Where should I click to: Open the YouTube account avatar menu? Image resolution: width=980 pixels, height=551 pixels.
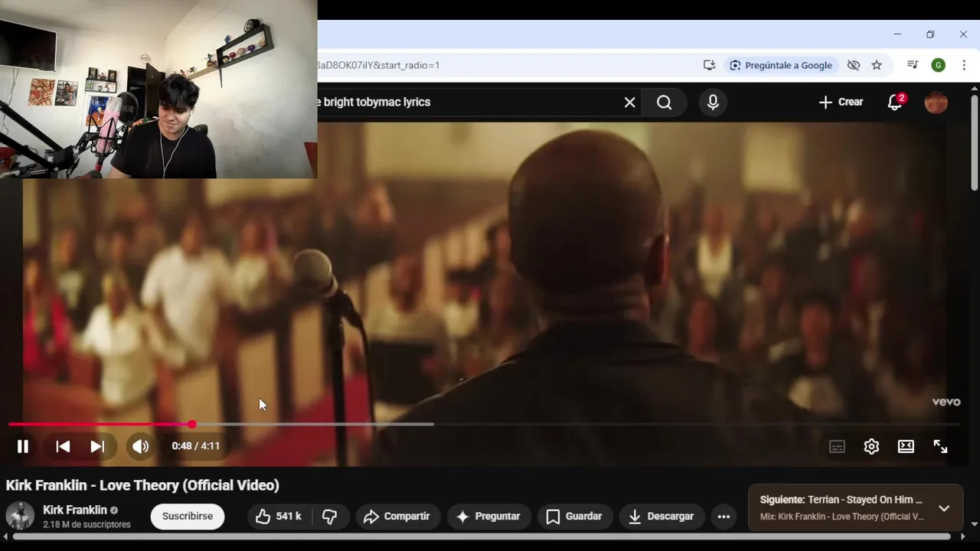(936, 103)
